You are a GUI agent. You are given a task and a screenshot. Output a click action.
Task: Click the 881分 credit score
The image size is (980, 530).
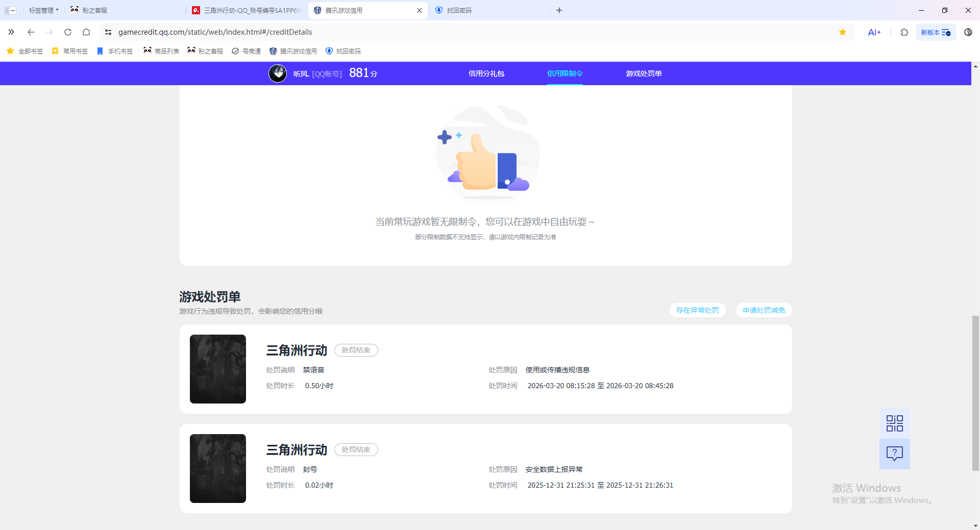pyautogui.click(x=363, y=73)
